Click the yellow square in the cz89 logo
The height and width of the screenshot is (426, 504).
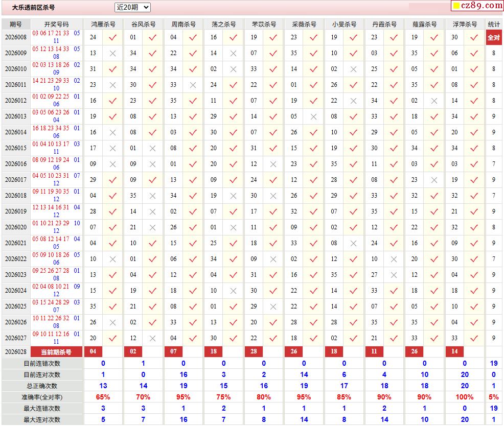[456, 6]
